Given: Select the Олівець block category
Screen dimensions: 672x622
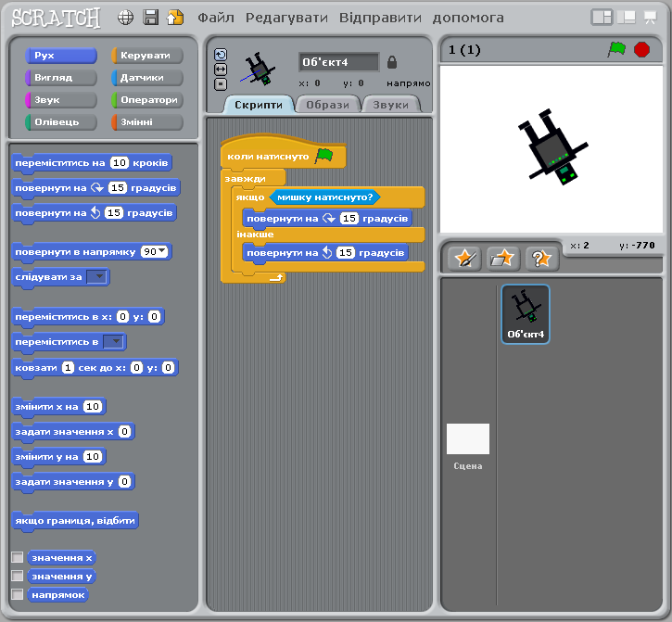Looking at the screenshot, I should 61,122.
